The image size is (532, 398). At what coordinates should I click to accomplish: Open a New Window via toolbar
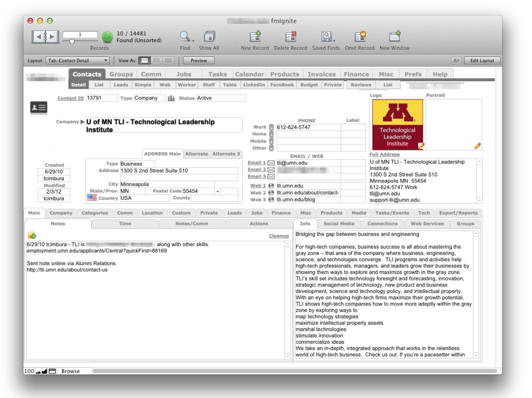395,37
